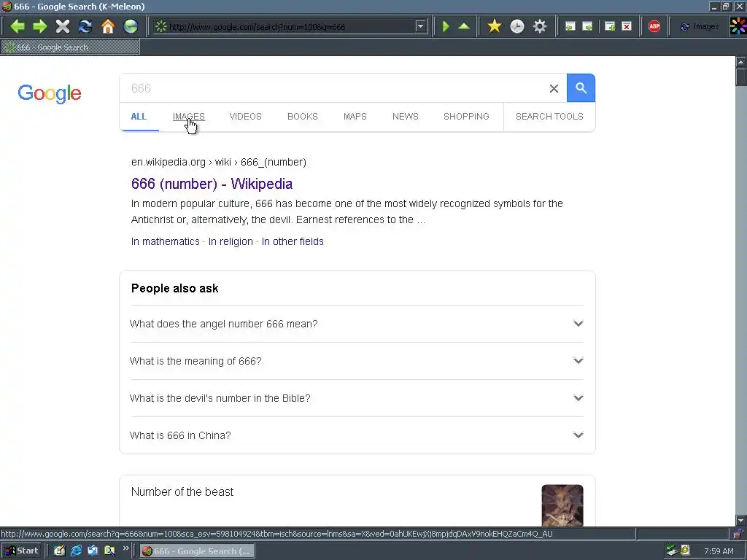
Task: Click the 7:59 AM taskbar clock
Action: coord(719,551)
